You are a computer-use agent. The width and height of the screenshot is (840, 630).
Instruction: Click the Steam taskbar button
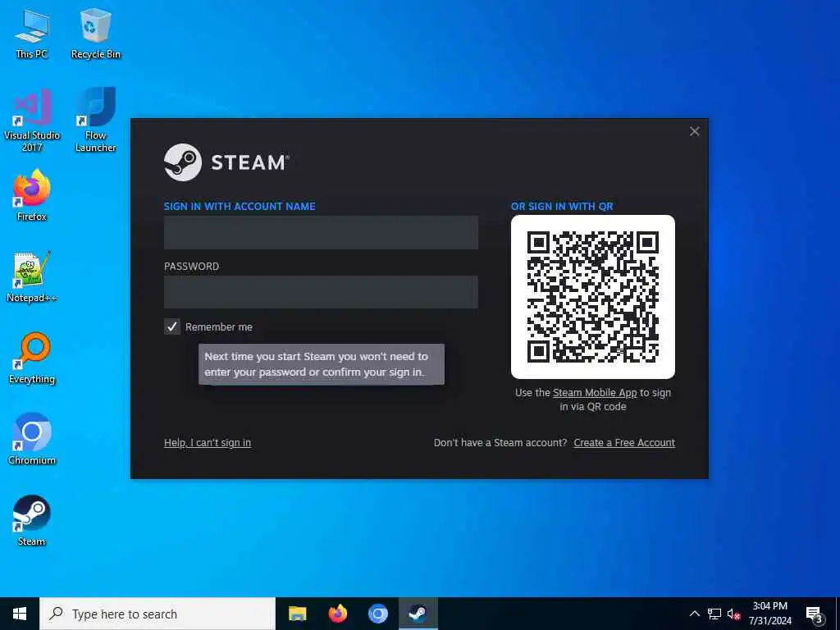click(418, 614)
